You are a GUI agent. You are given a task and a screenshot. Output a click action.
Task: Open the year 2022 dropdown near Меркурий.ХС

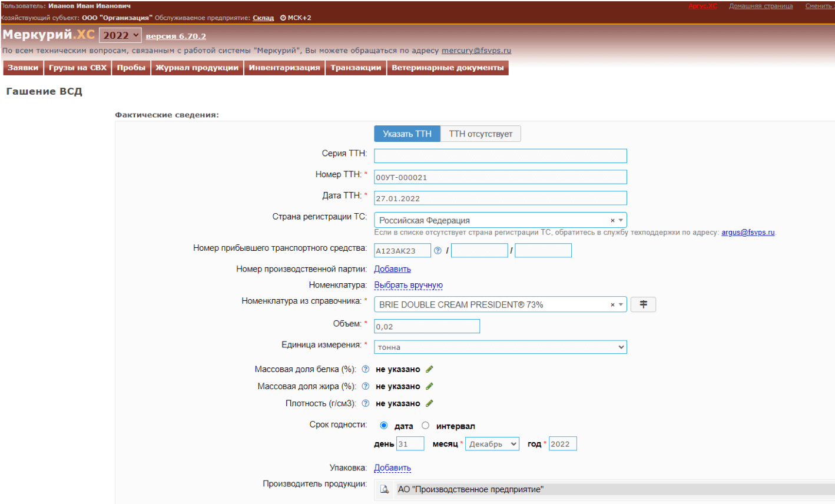tap(120, 35)
